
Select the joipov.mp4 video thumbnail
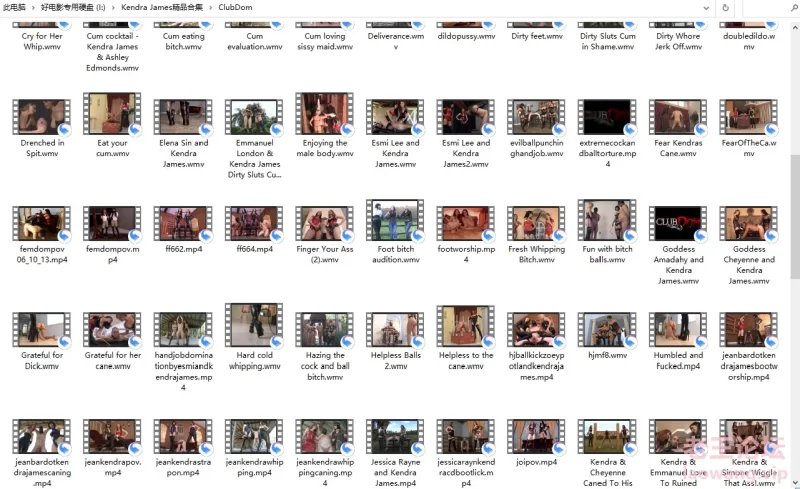pyautogui.click(x=536, y=436)
